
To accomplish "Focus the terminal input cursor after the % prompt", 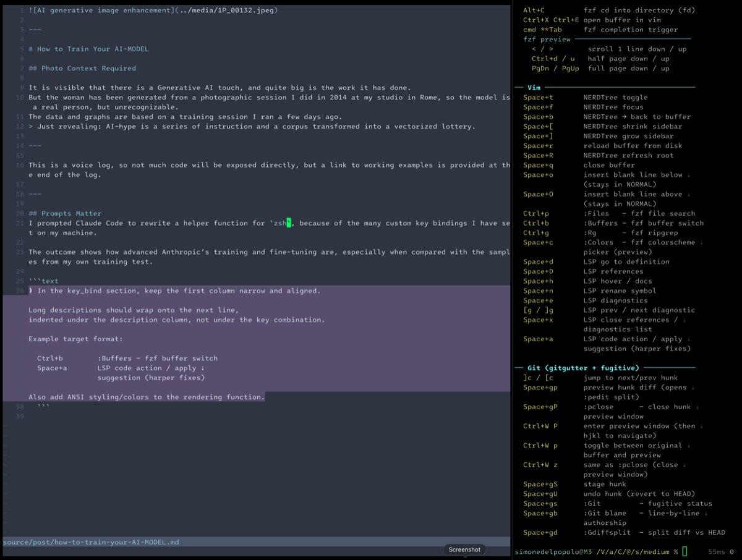I will [x=684, y=551].
